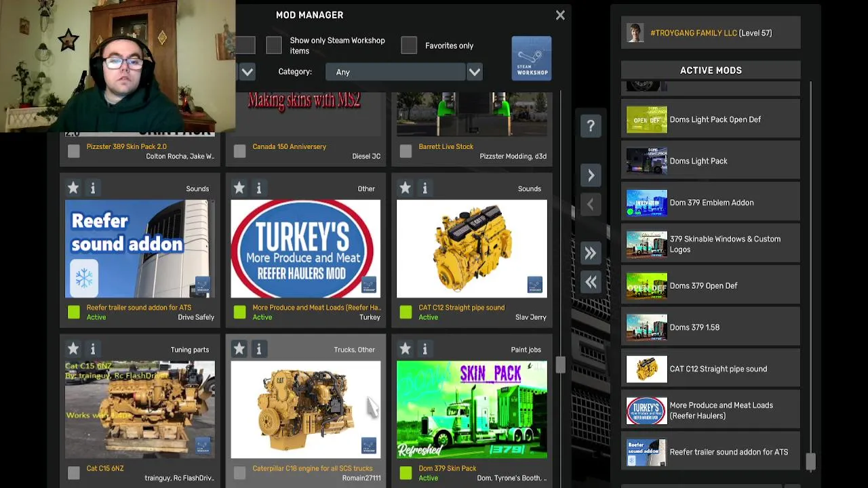
Task: Click the active mods scrollbar handle
Action: 811,461
